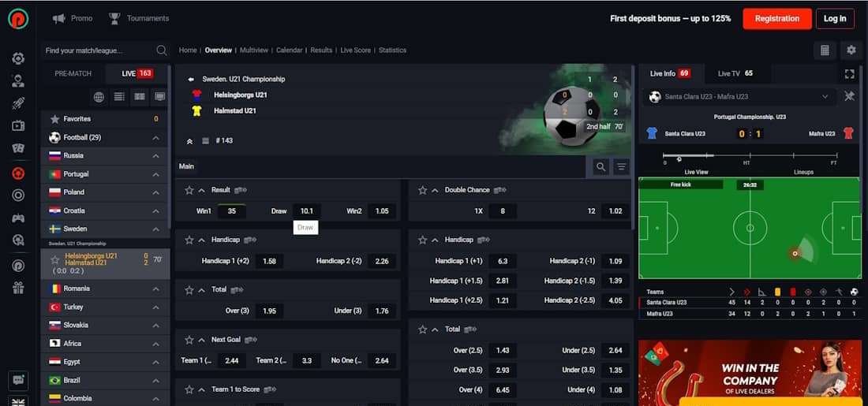This screenshot has height=406, width=868.
Task: Select the list view icon
Action: click(119, 97)
